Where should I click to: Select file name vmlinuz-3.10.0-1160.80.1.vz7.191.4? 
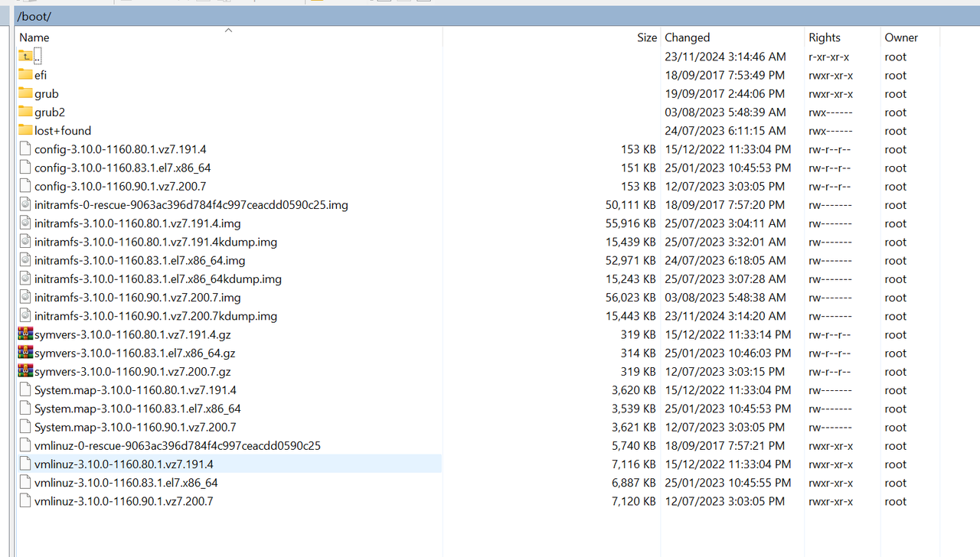tap(124, 464)
